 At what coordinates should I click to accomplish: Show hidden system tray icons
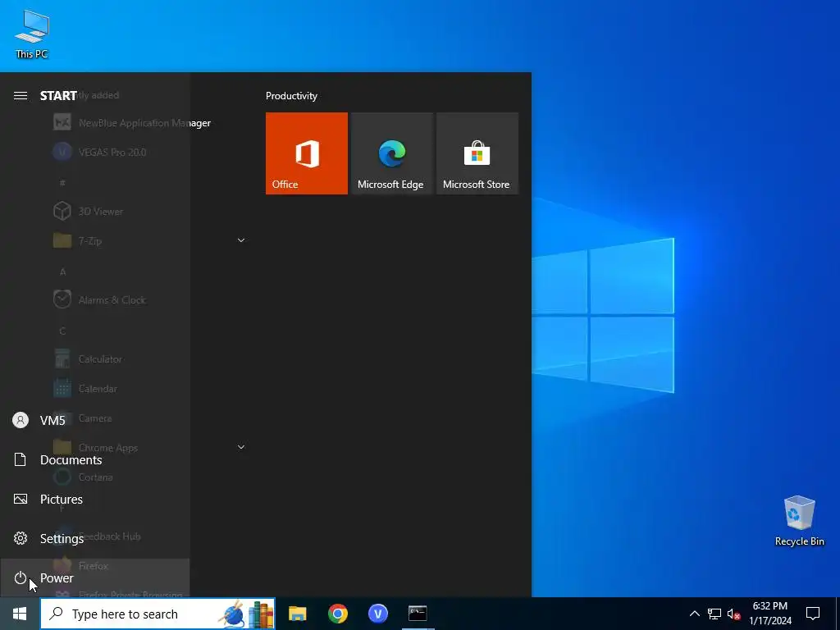694,614
